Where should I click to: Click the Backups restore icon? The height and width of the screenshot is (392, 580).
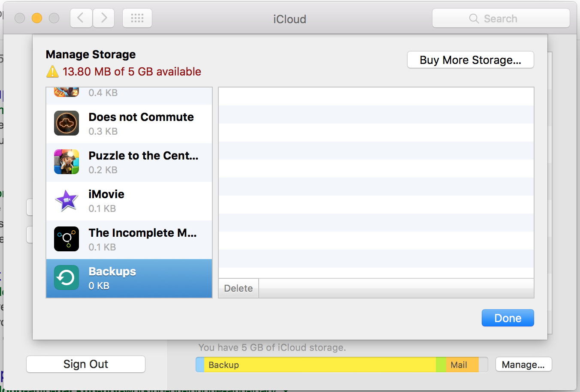[66, 277]
